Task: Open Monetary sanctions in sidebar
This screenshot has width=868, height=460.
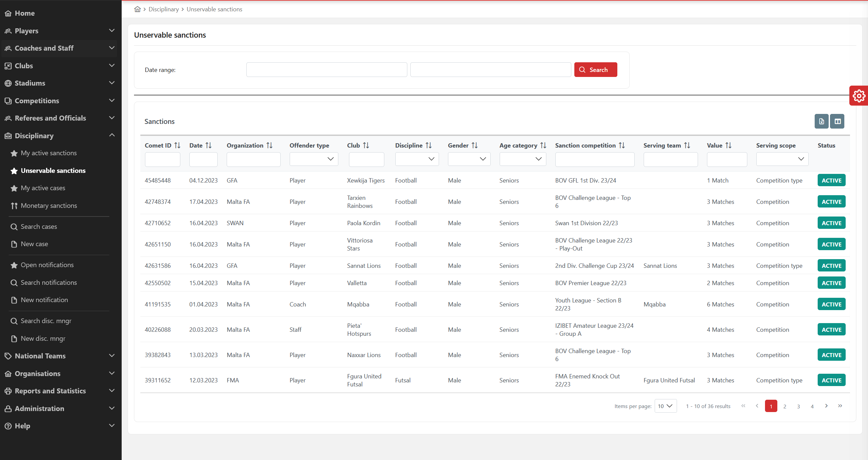Action: (49, 206)
